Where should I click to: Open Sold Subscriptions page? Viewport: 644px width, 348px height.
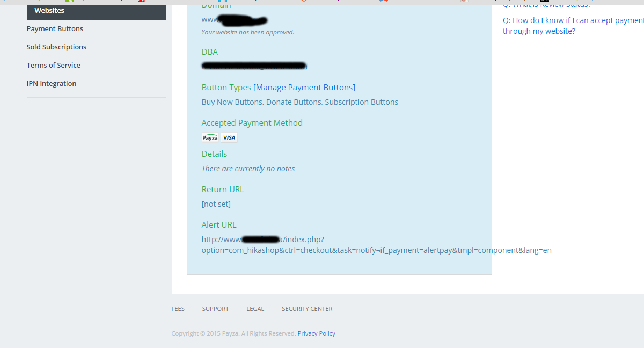(56, 47)
